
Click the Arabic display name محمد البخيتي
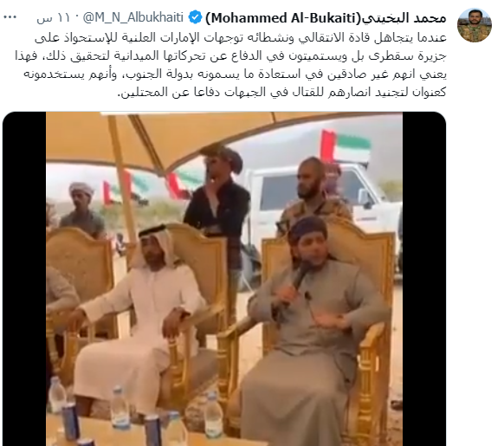404,18
